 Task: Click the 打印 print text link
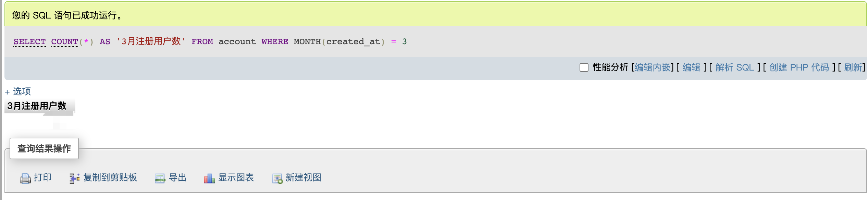pos(42,177)
